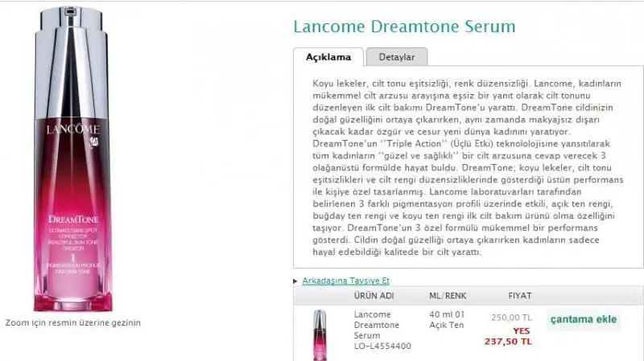
Task: Click the discounted price 237,50 TL
Action: [x=508, y=342]
